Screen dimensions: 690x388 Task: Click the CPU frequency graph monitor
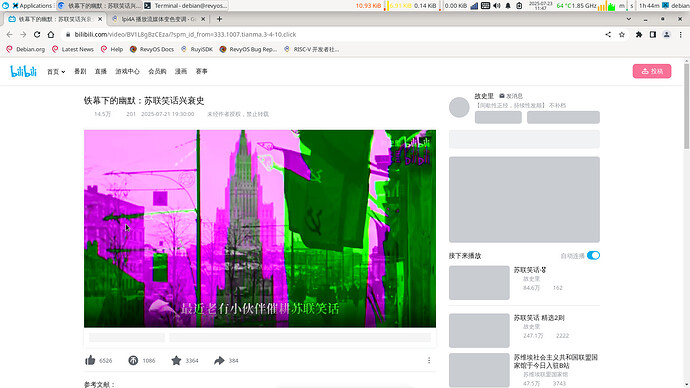point(606,6)
